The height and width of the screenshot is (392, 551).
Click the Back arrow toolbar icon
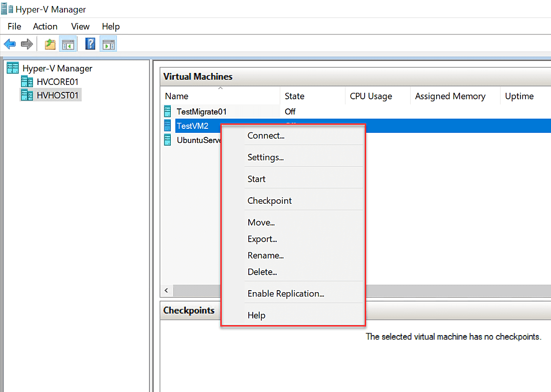[10, 44]
